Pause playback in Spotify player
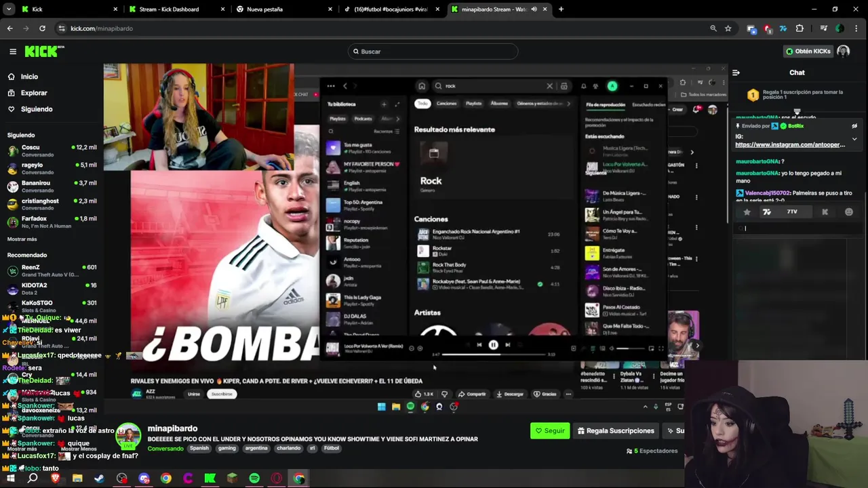This screenshot has height=488, width=868. [493, 345]
